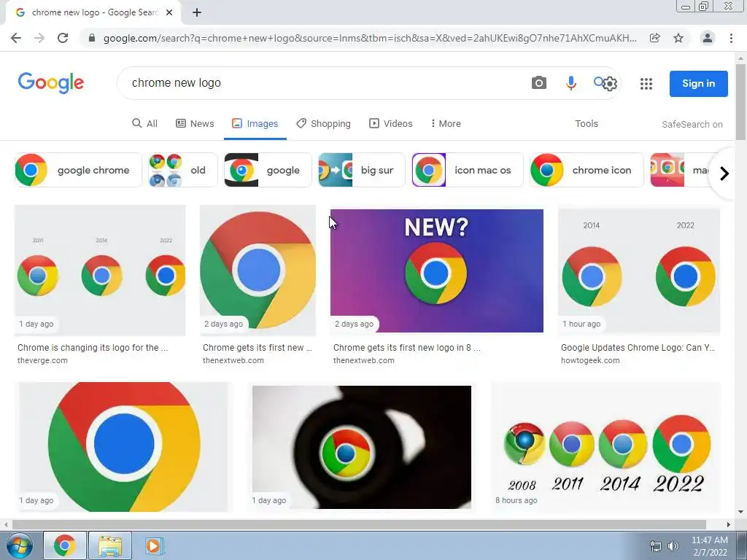Open the Chrome logo in camera lens image
Image resolution: width=747 pixels, height=560 pixels.
(x=362, y=447)
